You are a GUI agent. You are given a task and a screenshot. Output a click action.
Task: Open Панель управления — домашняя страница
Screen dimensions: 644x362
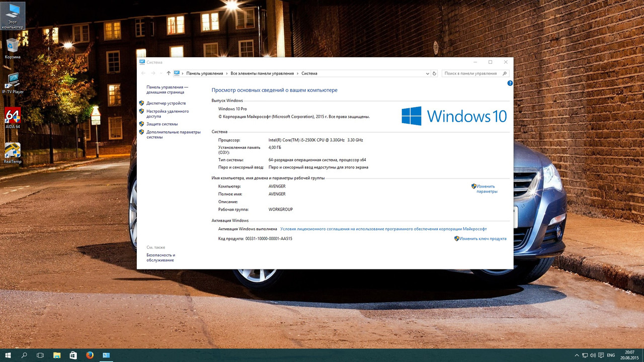[168, 89]
